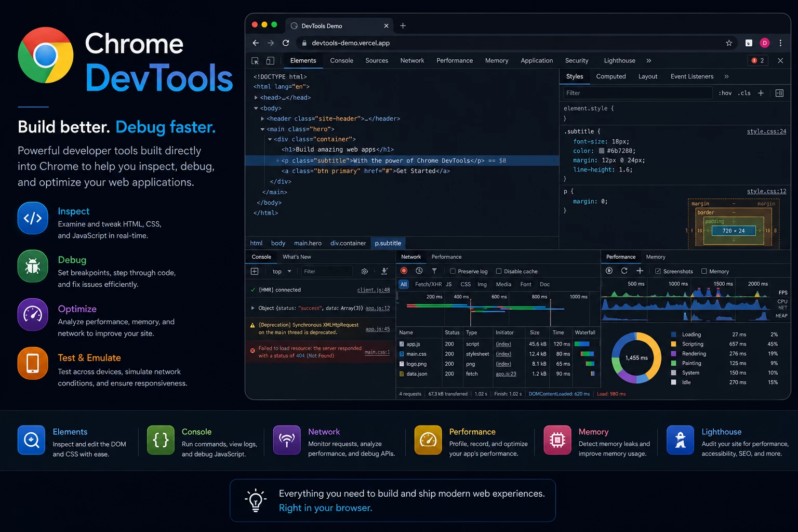
Task: Click the error count badge showing 2
Action: [x=758, y=61]
